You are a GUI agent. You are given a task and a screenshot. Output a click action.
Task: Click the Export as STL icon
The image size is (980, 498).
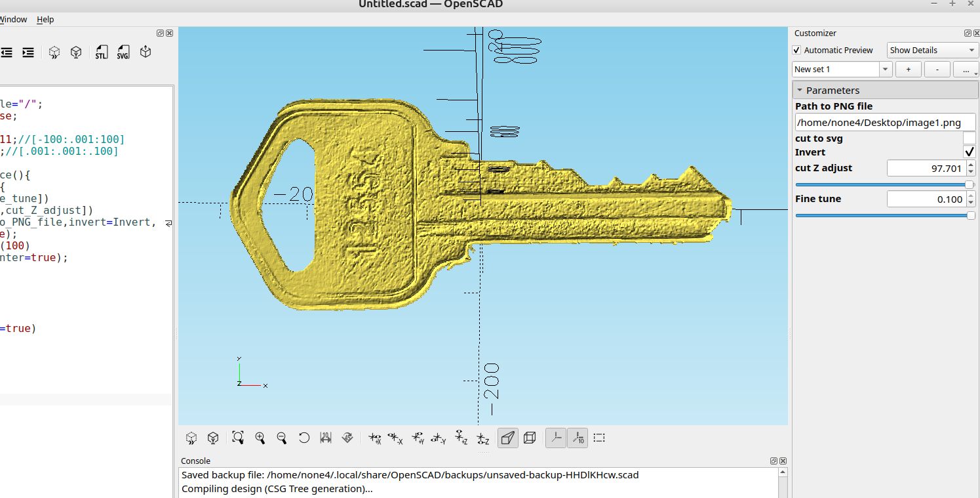coord(101,52)
